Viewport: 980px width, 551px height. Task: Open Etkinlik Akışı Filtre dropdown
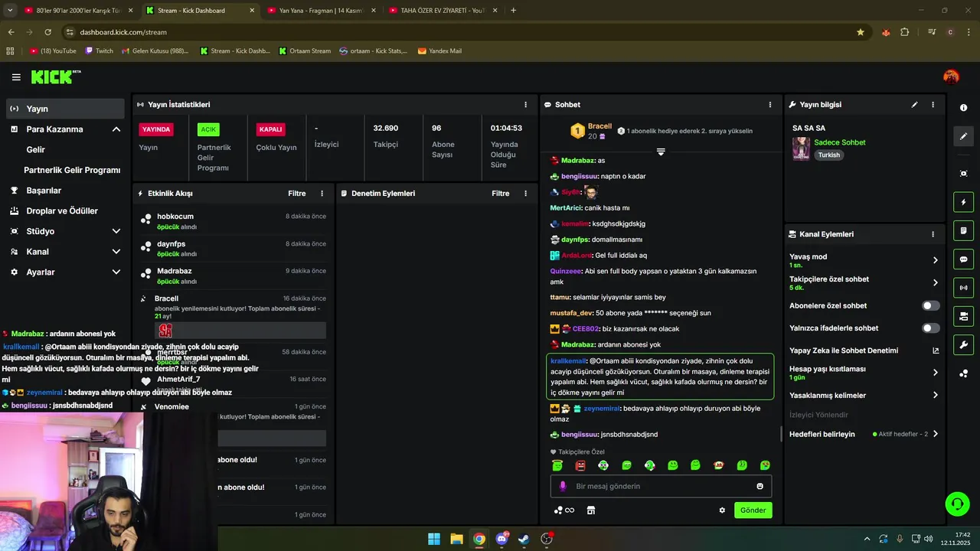[x=297, y=194]
